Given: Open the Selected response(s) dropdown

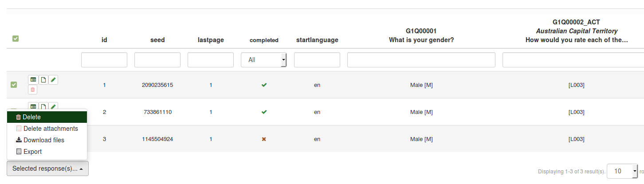Looking at the screenshot, I should (x=48, y=168).
